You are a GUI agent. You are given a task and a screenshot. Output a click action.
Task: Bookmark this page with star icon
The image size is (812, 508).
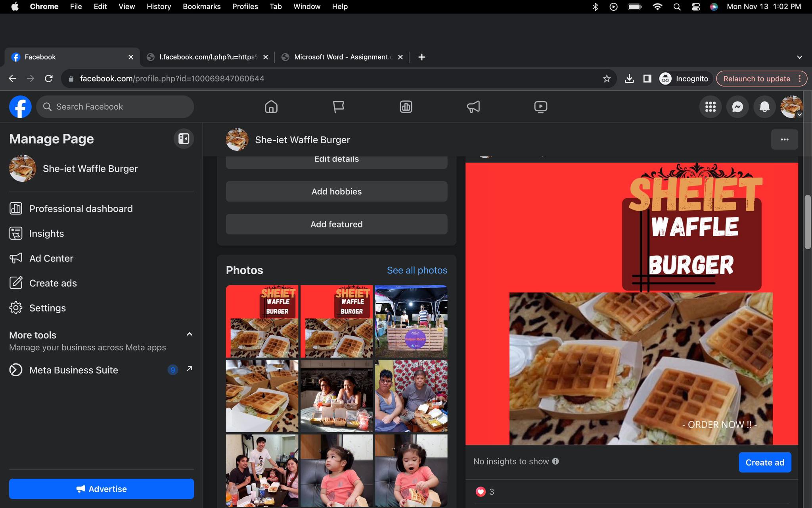606,79
